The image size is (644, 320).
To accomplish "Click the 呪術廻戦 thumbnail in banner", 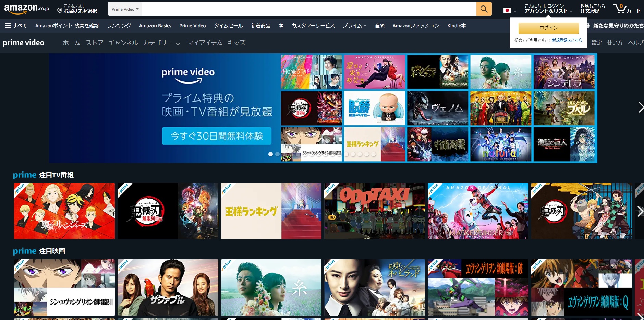I will (x=438, y=144).
